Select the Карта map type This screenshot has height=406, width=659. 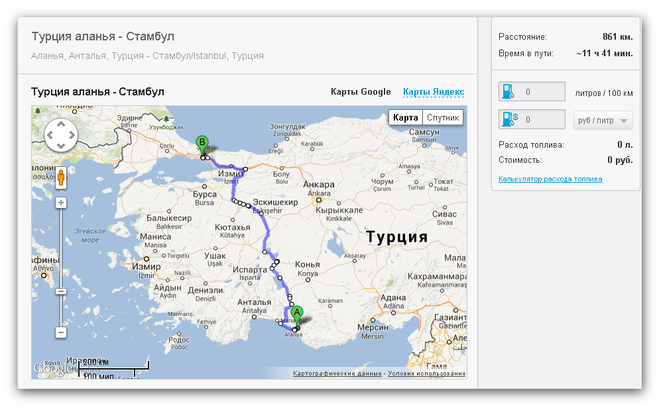pos(405,117)
